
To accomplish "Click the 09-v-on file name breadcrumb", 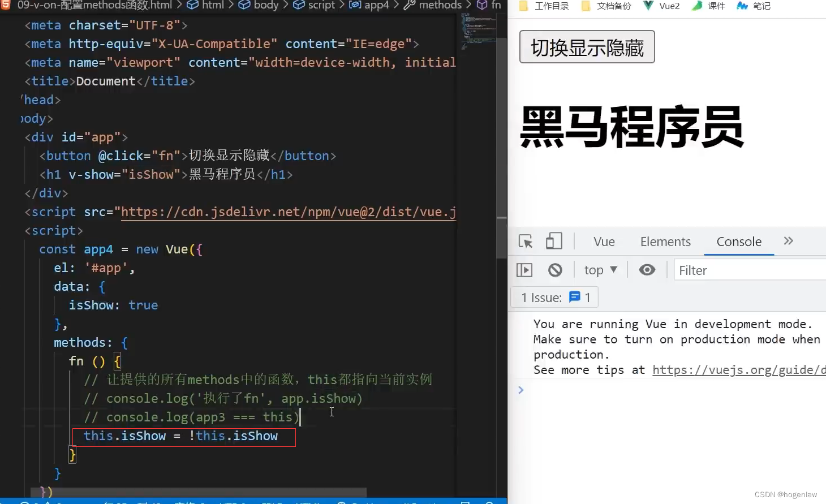I will coord(94,5).
